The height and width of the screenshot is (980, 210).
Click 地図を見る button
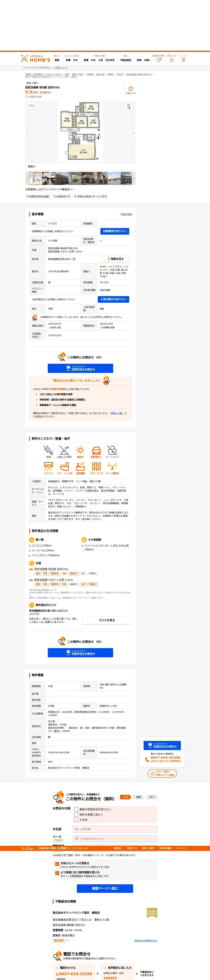(x=115, y=259)
